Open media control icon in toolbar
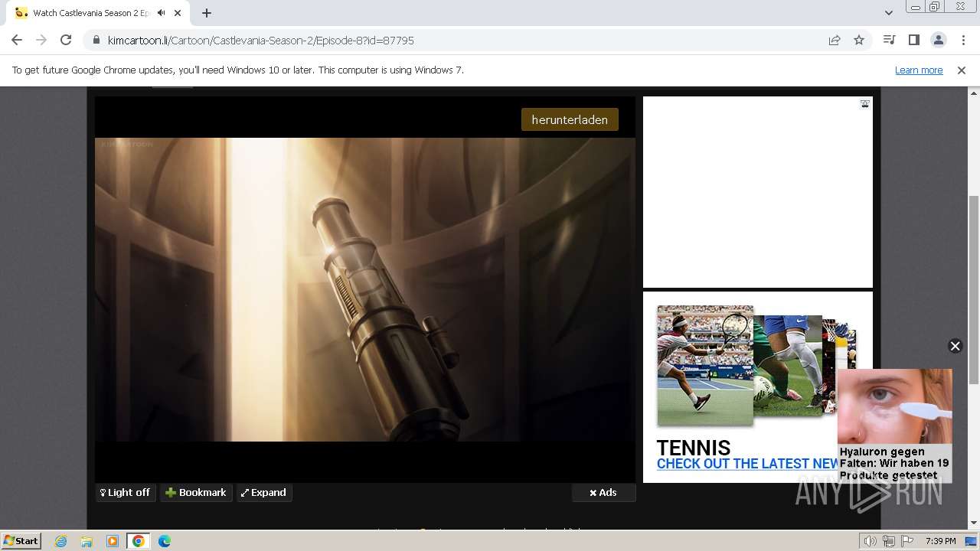 pyautogui.click(x=889, y=40)
